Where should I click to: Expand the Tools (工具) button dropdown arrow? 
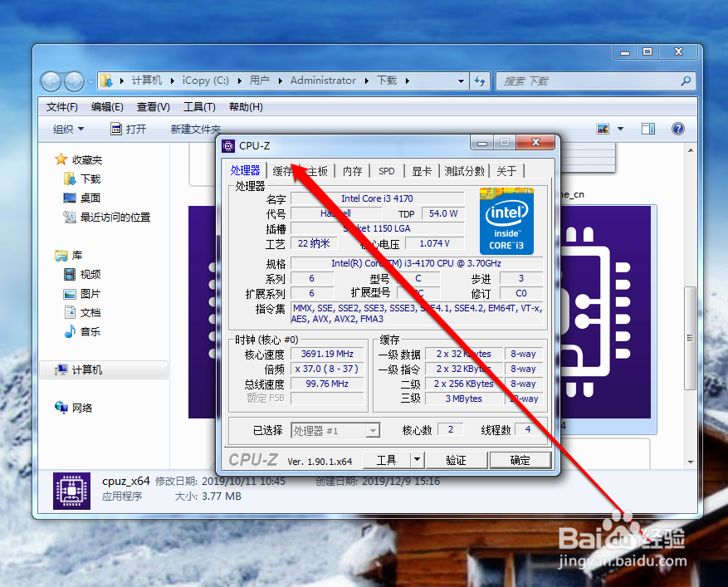pos(417,460)
